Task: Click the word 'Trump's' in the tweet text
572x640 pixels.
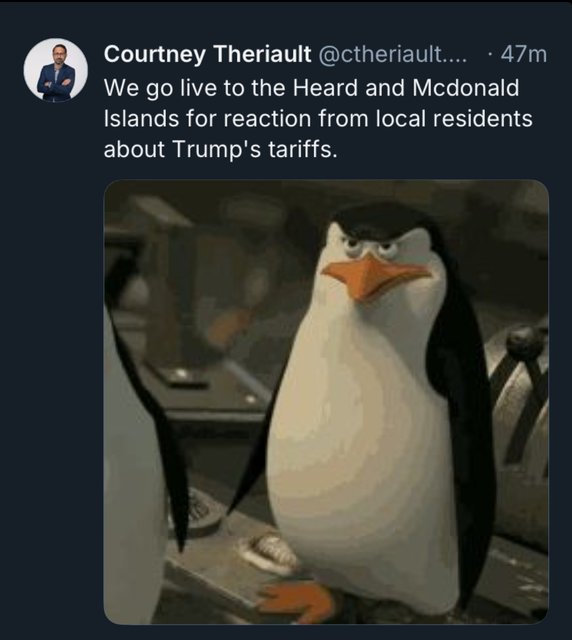Action: (216, 149)
